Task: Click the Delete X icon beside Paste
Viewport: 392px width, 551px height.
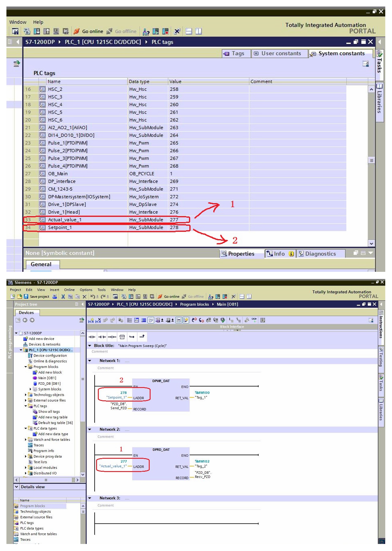Action: 85,296
